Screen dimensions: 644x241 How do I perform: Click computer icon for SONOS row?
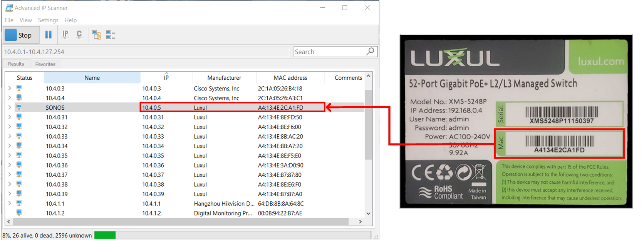click(19, 107)
